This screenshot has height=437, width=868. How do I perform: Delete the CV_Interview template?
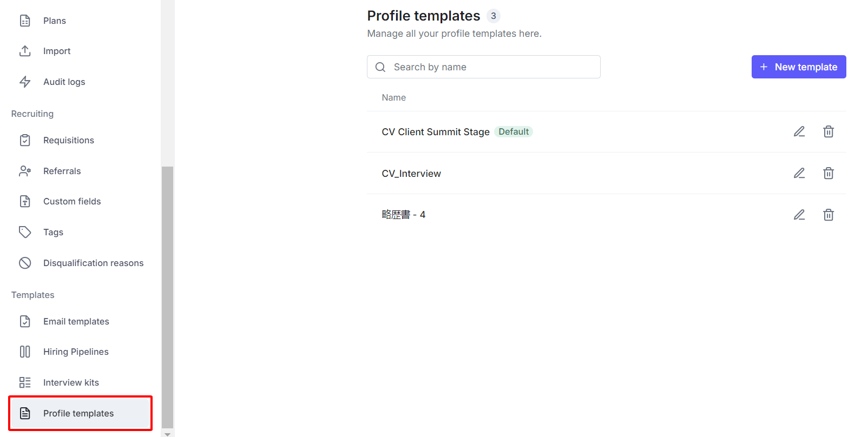click(x=828, y=173)
